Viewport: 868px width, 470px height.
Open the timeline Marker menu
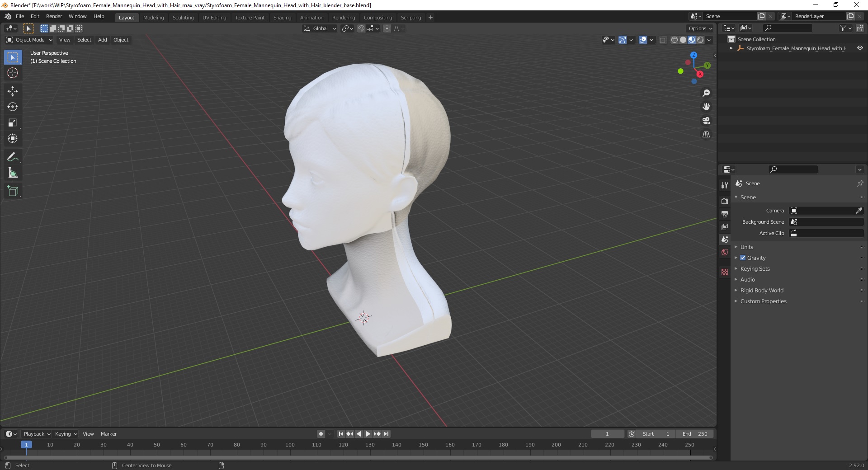tap(108, 434)
